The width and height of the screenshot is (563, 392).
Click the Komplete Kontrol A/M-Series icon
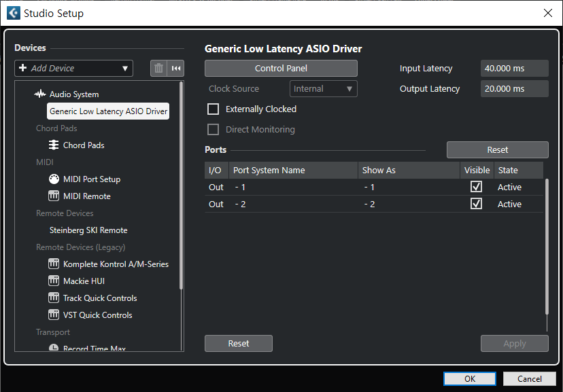[54, 264]
